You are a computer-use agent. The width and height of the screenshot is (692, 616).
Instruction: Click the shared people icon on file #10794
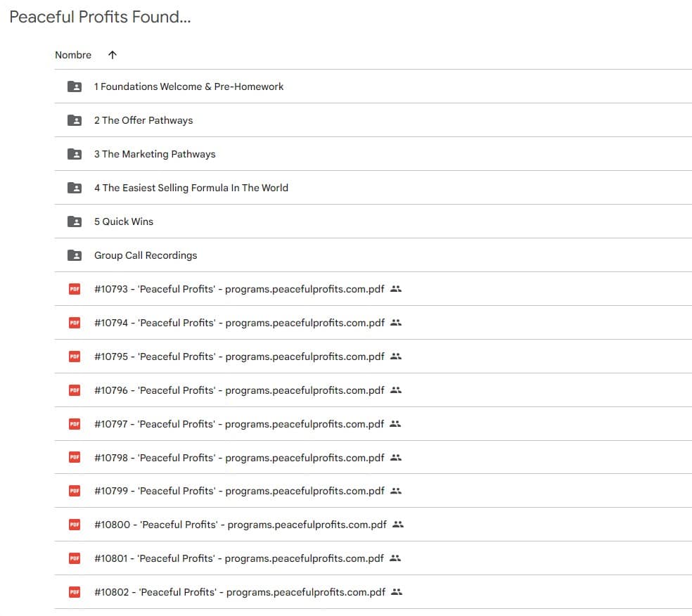click(396, 323)
